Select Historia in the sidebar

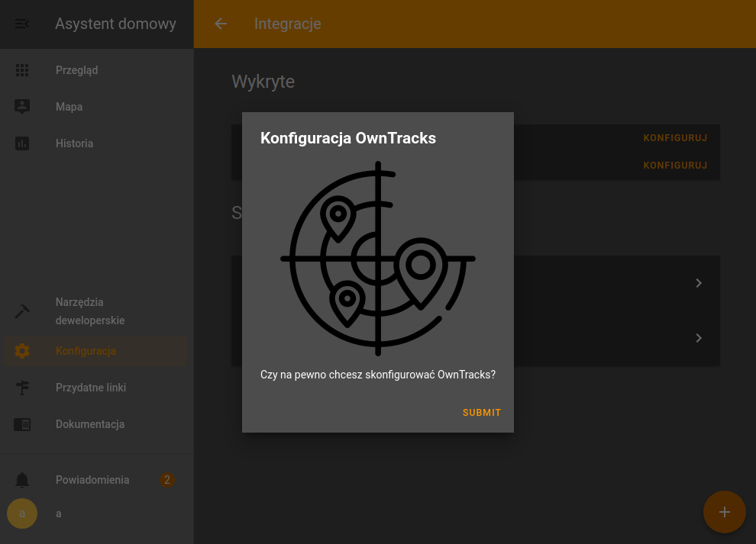coord(97,143)
